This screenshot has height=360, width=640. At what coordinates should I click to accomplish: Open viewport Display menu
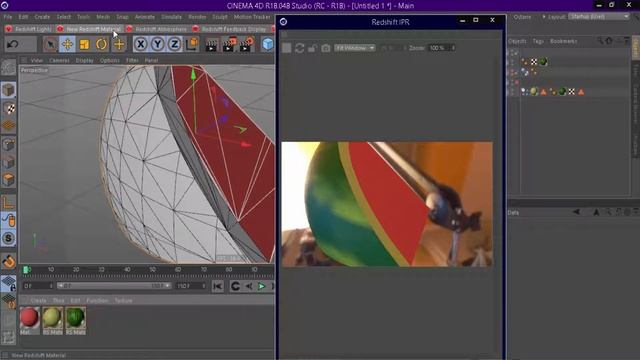[x=84, y=60]
